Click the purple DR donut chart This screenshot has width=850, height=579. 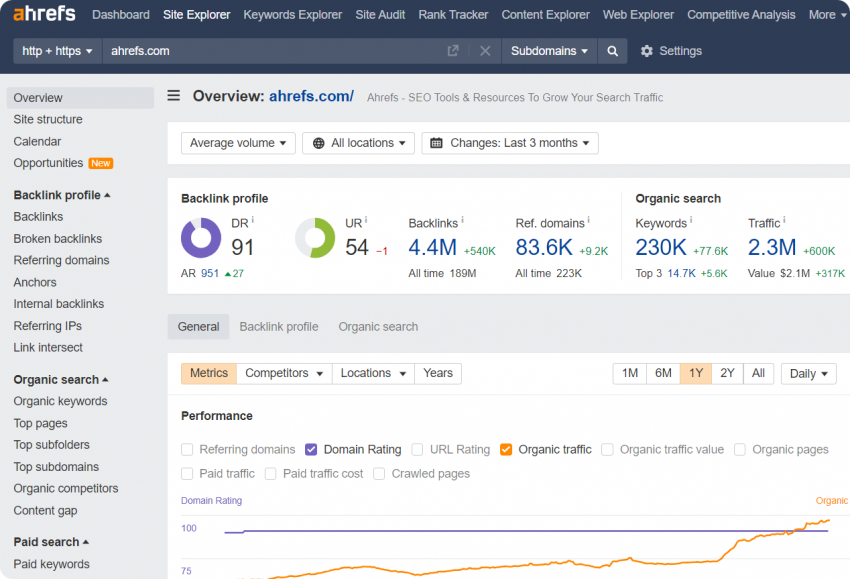click(x=201, y=237)
